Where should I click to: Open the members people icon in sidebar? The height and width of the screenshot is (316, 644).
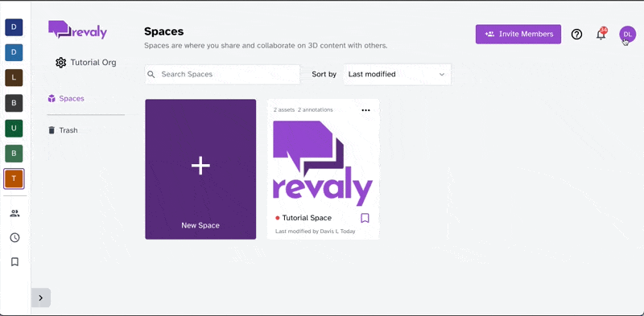click(14, 213)
